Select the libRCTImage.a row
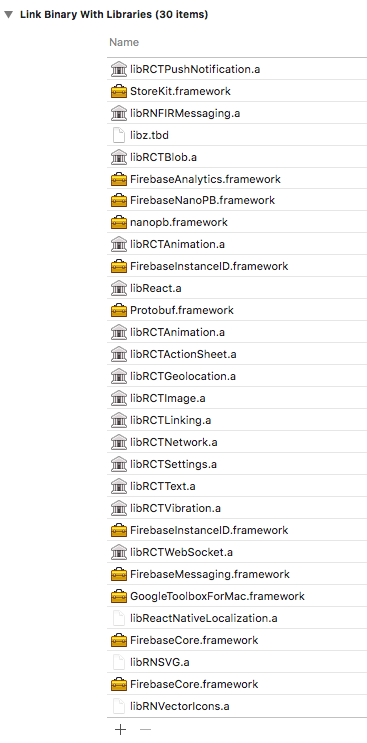 (x=237, y=399)
